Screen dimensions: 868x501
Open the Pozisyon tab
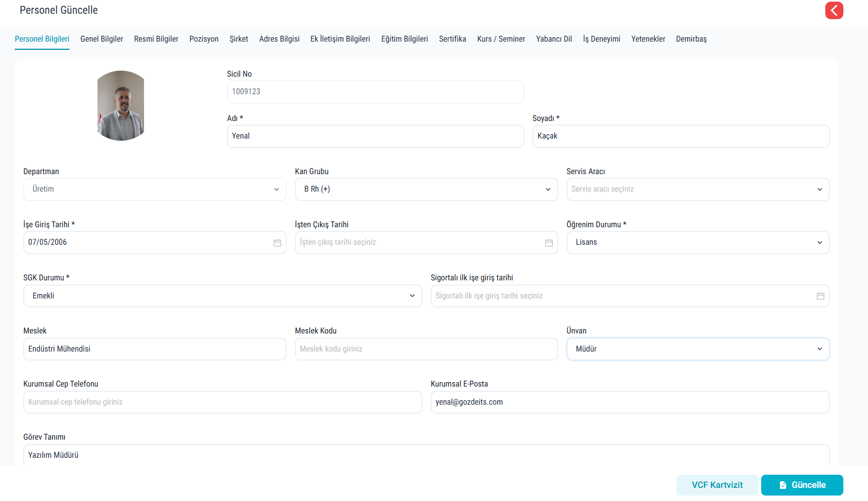[x=204, y=39]
